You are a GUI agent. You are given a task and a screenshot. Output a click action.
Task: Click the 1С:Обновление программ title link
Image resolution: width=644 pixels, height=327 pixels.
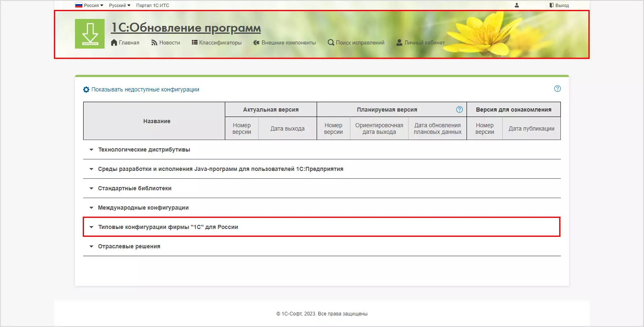tap(186, 28)
